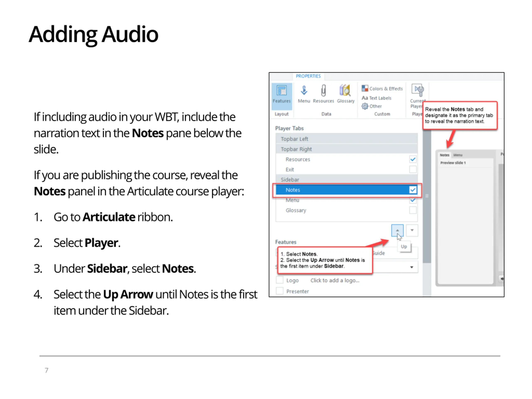Open the Menu data icon
532x399 pixels.
pos(304,94)
